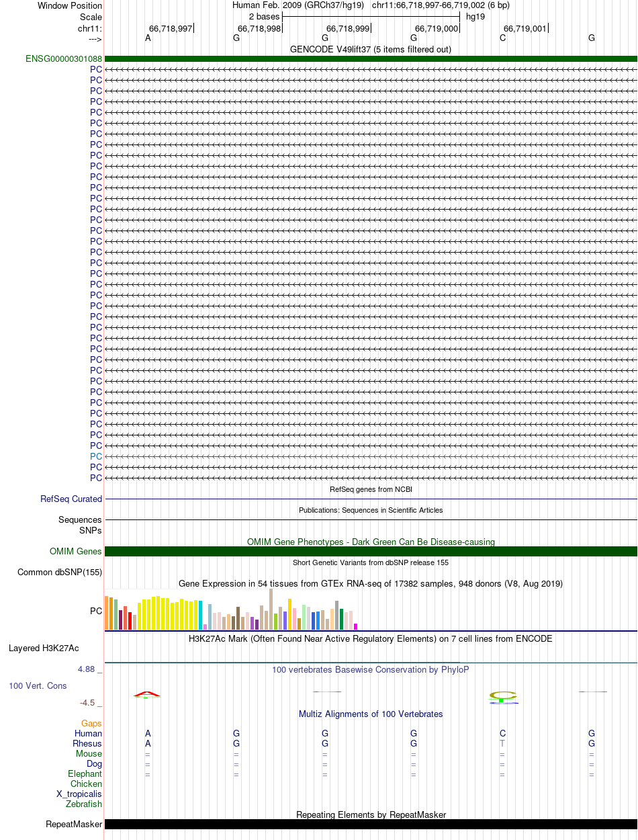Click the chr11: ruler label
Screen dimensions: 638x840
tap(90, 28)
